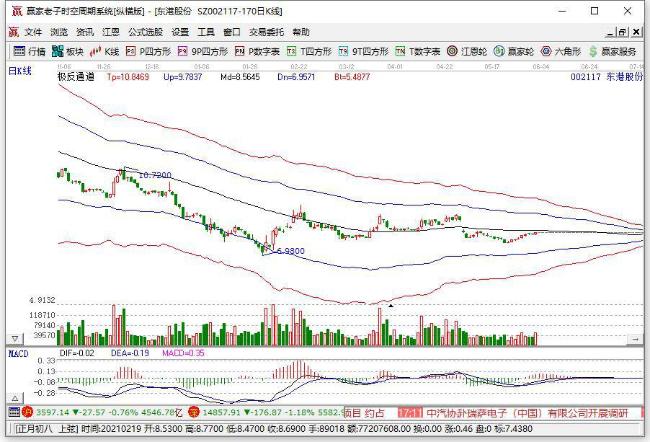
Task: Click the 极反通道 indicator name
Action: [x=76, y=77]
